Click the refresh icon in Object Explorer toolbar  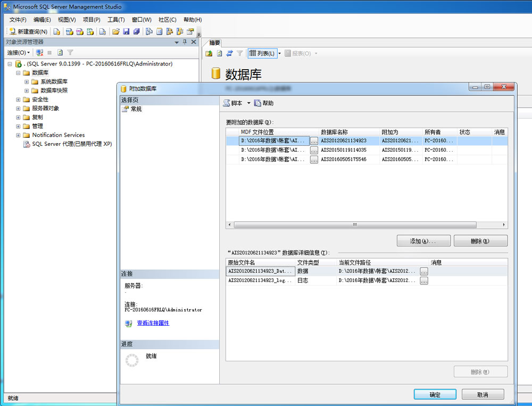click(60, 53)
